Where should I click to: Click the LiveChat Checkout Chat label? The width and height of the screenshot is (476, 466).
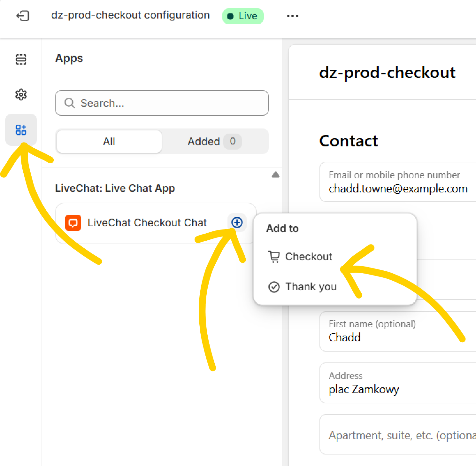coord(147,222)
